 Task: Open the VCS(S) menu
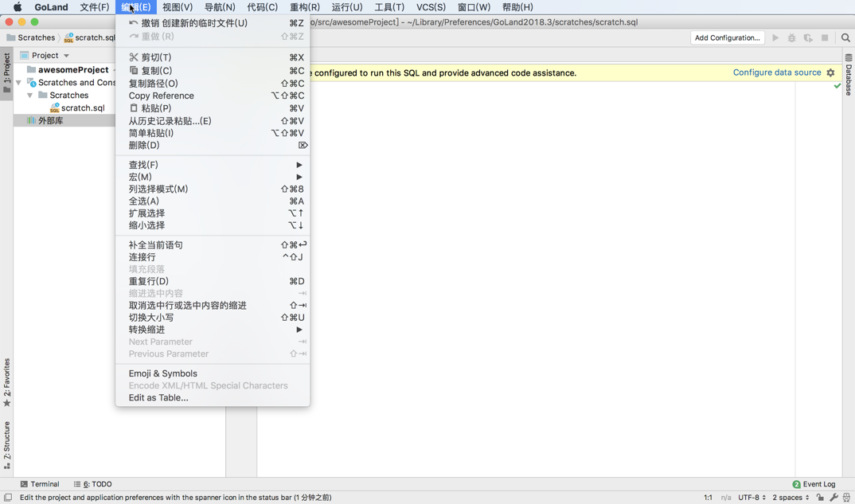[431, 7]
